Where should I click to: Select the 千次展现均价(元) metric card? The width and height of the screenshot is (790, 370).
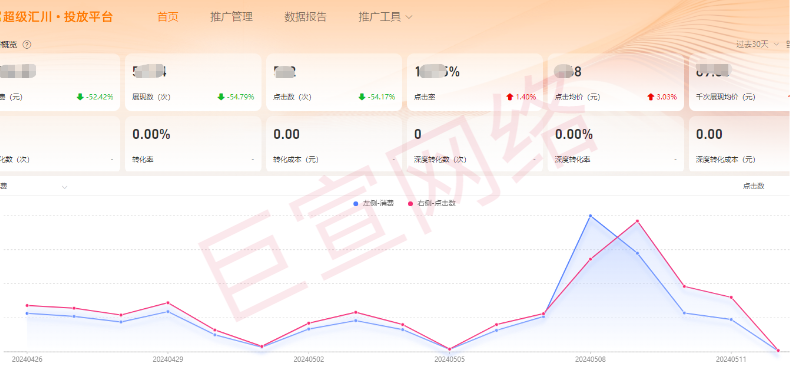[739, 82]
